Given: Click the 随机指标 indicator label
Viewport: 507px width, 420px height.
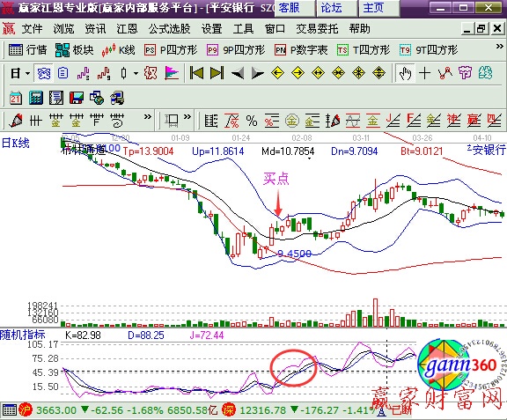Looking at the screenshot, I should coord(23,335).
